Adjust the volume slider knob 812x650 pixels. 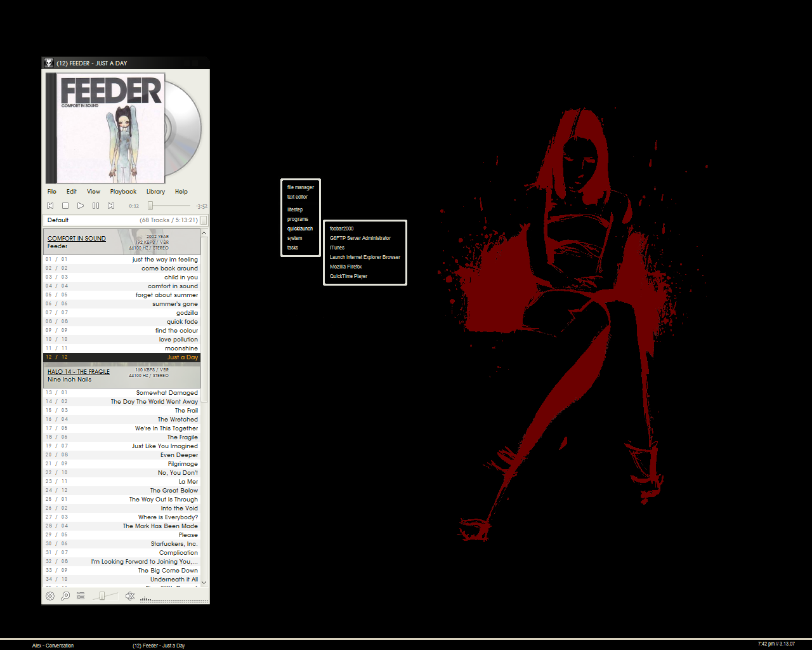tap(102, 596)
